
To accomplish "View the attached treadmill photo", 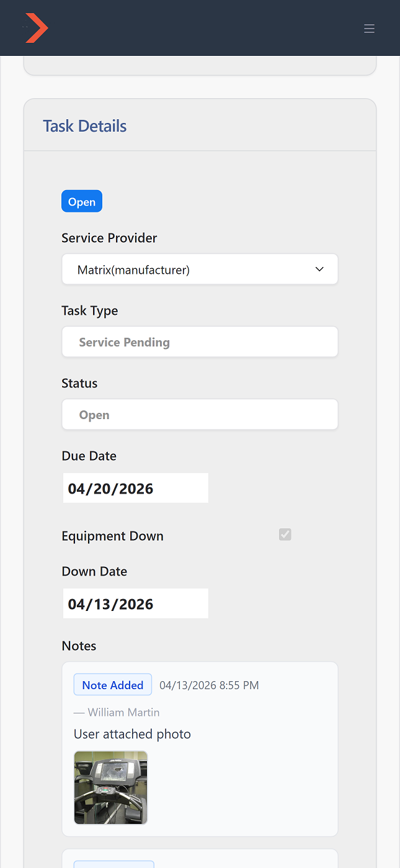I will point(110,787).
